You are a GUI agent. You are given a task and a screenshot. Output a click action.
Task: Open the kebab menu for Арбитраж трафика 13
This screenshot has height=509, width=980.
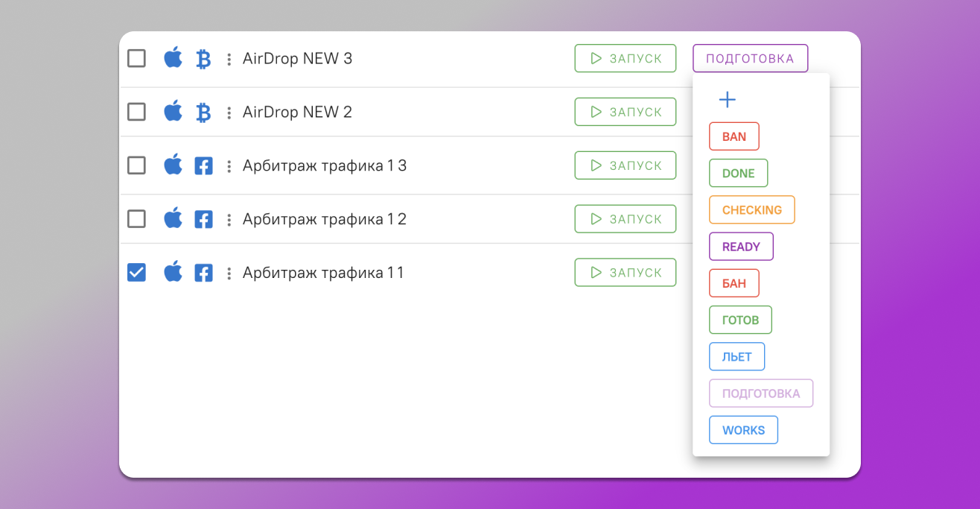pos(229,165)
